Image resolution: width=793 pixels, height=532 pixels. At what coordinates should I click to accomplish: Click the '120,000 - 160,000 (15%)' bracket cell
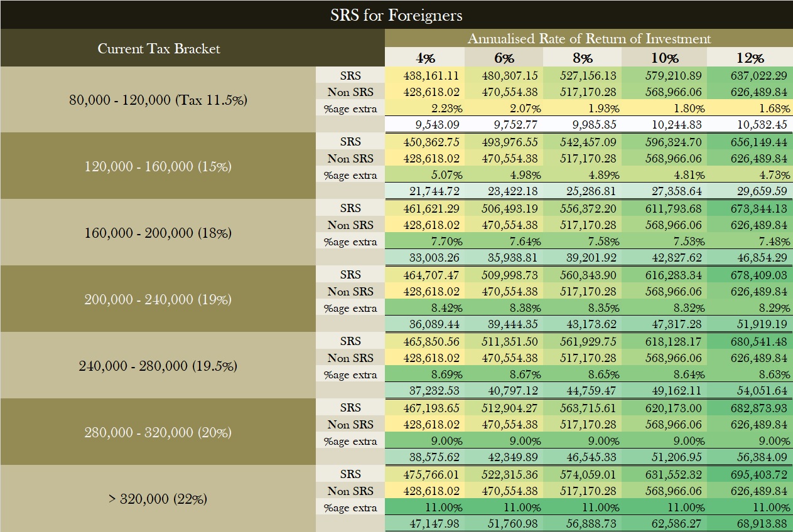coord(158,166)
